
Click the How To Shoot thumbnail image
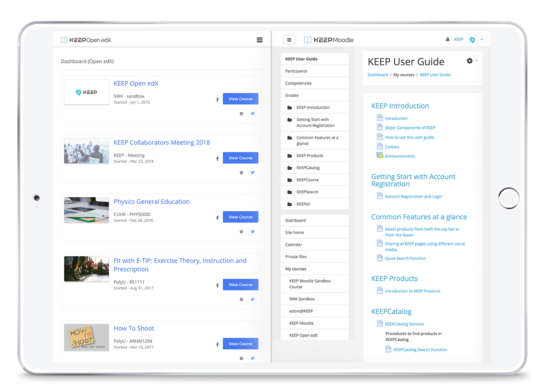(x=86, y=337)
